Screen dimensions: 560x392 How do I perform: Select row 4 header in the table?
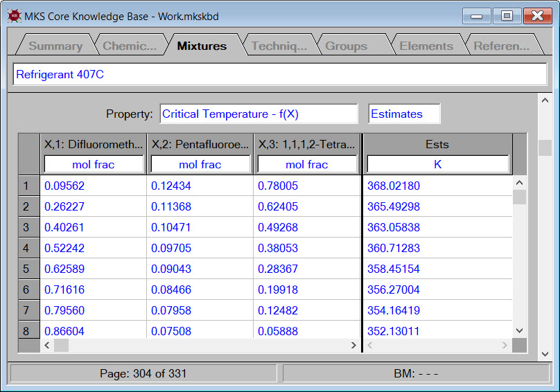tap(27, 248)
